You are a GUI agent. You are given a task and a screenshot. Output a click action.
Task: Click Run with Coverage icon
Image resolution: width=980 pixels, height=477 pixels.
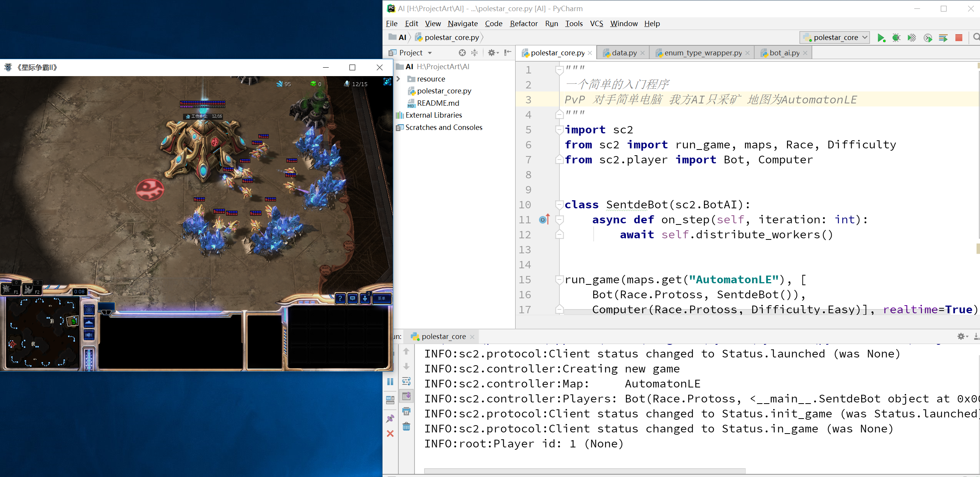(912, 38)
